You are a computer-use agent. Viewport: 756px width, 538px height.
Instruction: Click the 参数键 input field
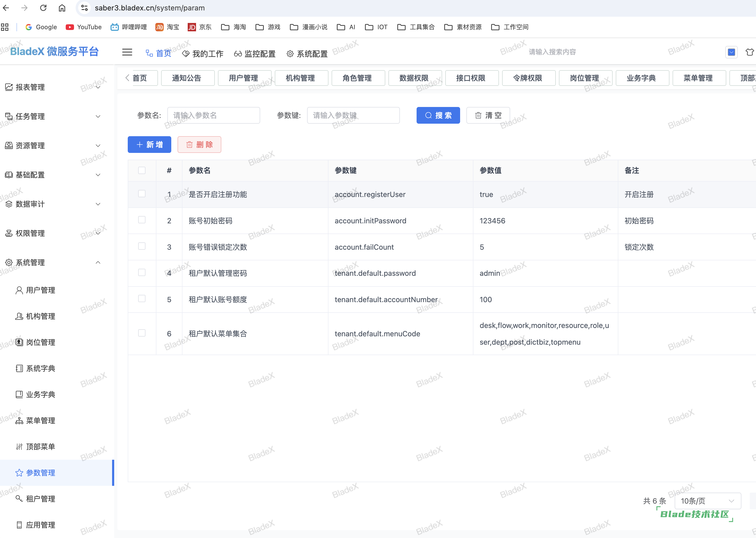(353, 115)
